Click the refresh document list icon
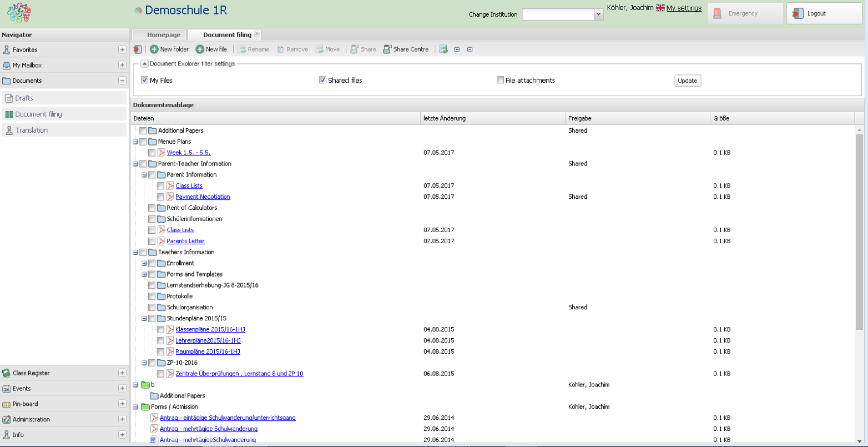 tap(443, 49)
